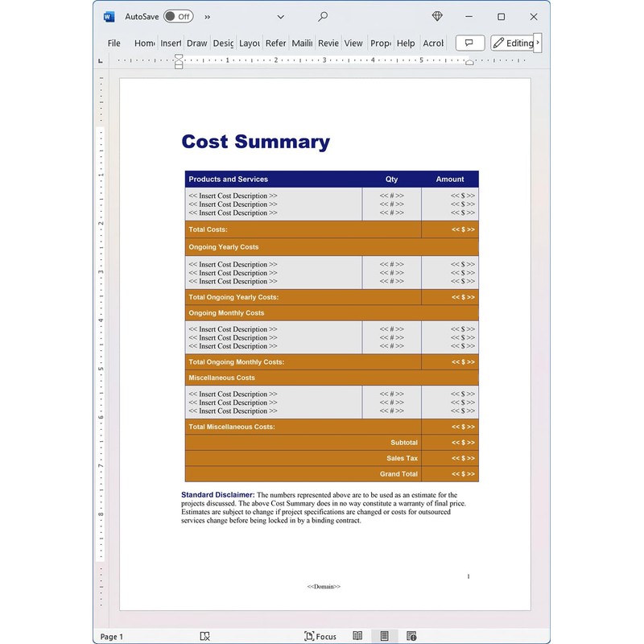
Task: Open the document title dropdown arrow
Action: pyautogui.click(x=280, y=16)
